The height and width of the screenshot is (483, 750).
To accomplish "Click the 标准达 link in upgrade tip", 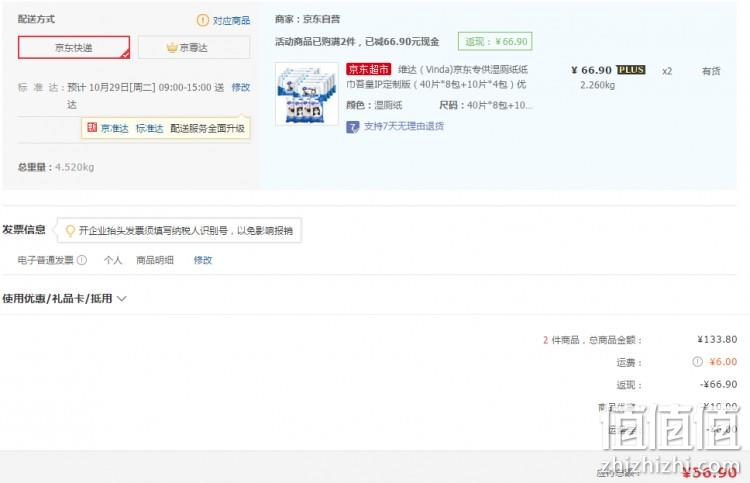I will (150, 128).
